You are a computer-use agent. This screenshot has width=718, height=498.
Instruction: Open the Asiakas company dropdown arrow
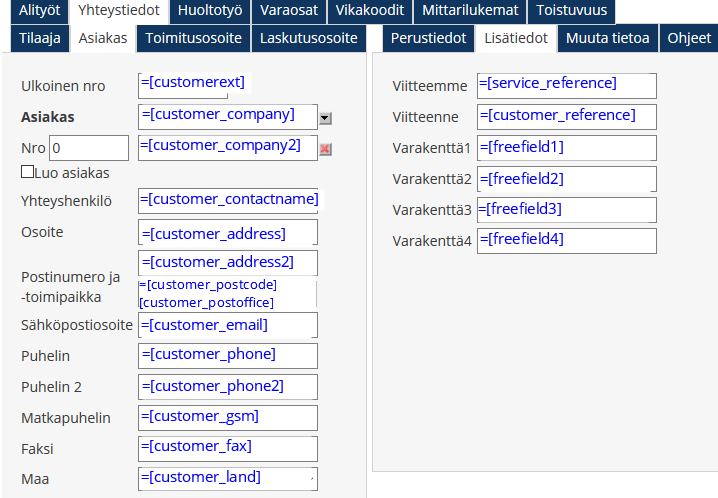(325, 118)
